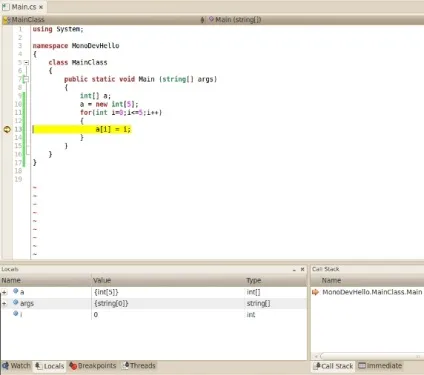
Task: Close the Locals pad
Action: (302, 269)
